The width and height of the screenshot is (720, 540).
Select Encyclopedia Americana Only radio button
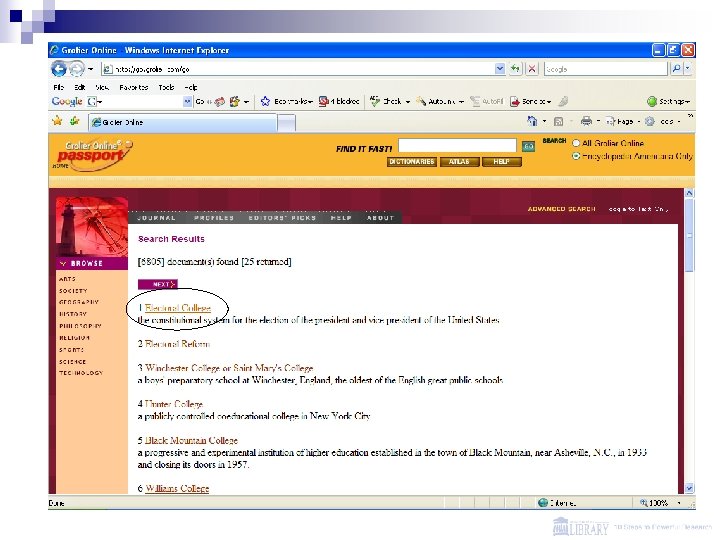coord(576,156)
